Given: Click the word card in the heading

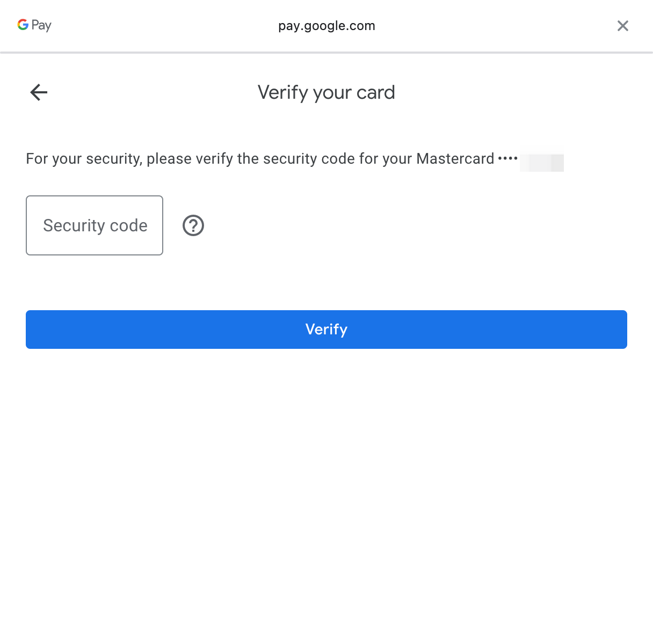Looking at the screenshot, I should (375, 92).
